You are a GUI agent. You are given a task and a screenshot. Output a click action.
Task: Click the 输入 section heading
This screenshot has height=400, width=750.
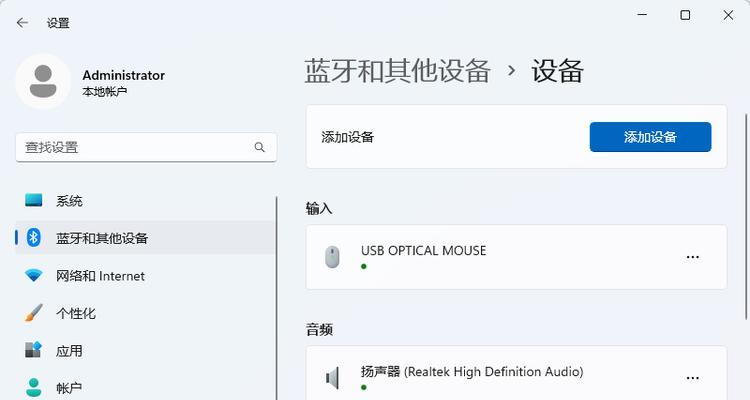[319, 208]
